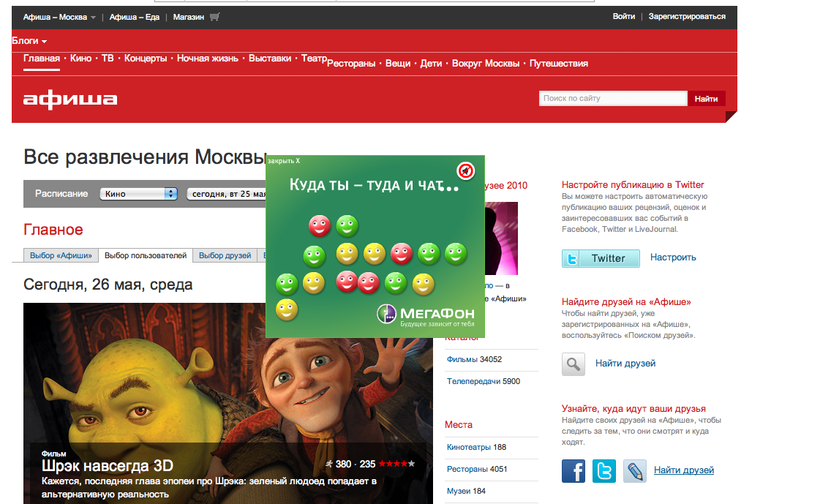Click the Главное heading
Viewport: 831px width, 504px height.
(53, 230)
